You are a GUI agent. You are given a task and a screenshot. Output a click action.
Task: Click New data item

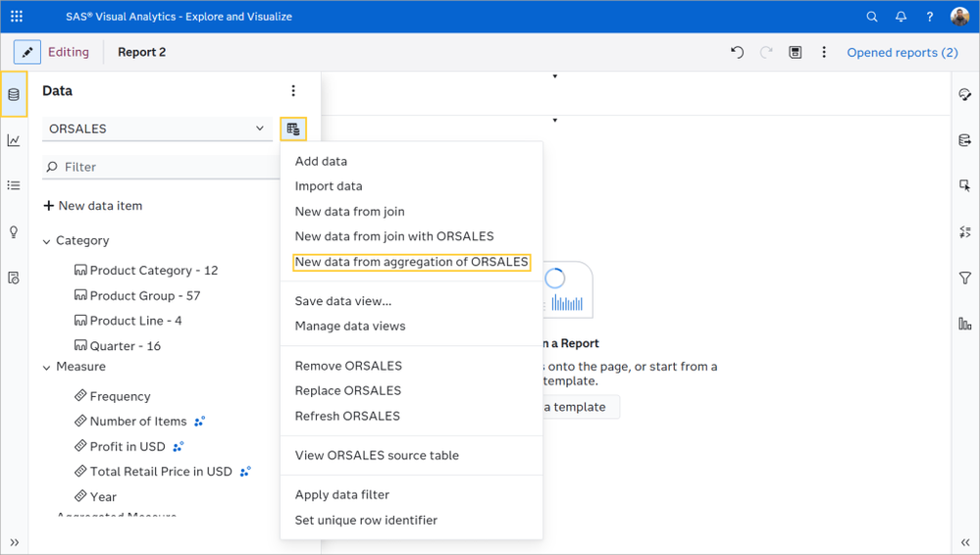tap(92, 206)
